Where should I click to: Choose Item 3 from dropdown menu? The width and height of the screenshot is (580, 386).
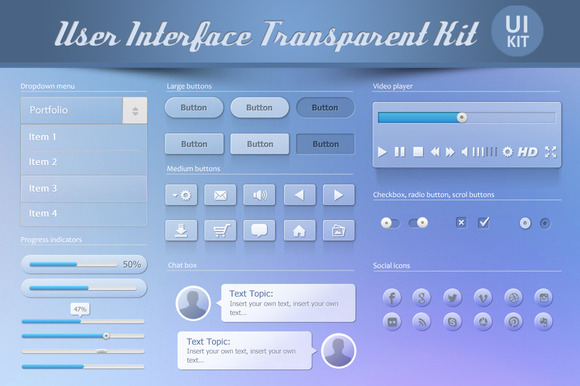coord(84,189)
